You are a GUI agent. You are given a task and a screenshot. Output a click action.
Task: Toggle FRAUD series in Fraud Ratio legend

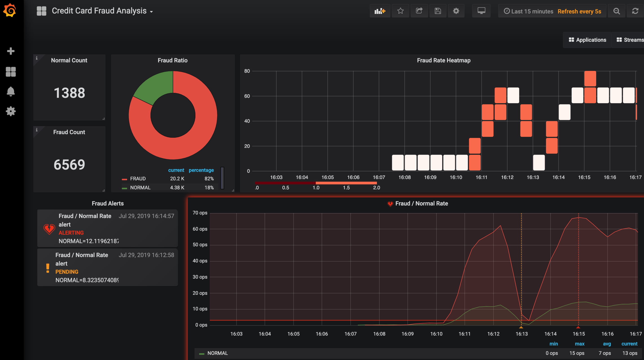pyautogui.click(x=138, y=179)
